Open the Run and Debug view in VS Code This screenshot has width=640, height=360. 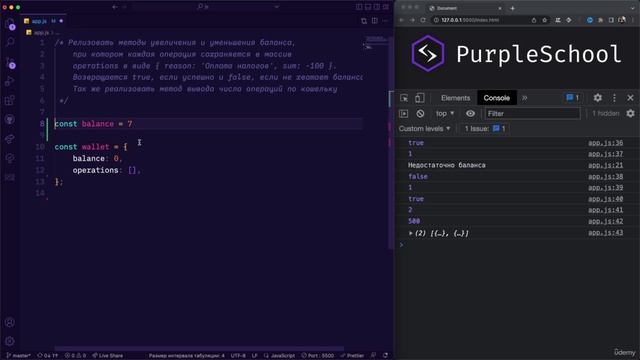10,81
